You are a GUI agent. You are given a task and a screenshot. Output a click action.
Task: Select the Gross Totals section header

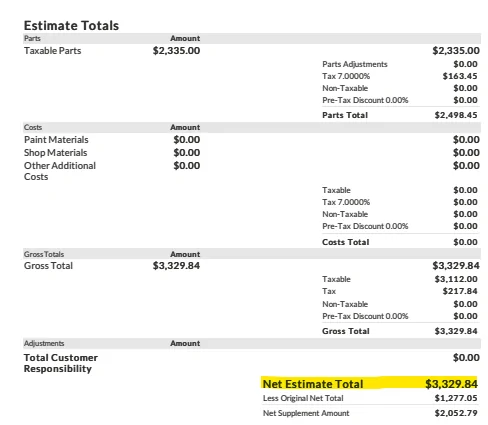coord(44,254)
